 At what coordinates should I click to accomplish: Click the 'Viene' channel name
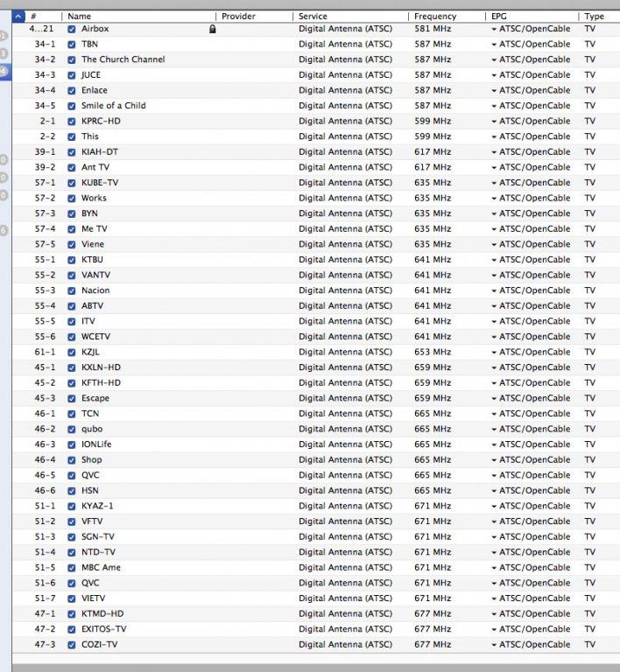[93, 244]
